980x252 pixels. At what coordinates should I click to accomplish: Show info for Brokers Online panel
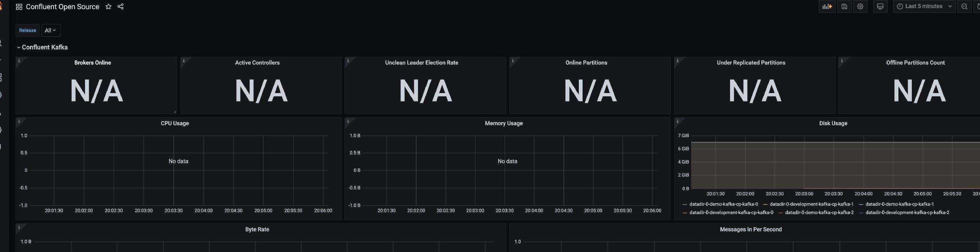coord(19,61)
